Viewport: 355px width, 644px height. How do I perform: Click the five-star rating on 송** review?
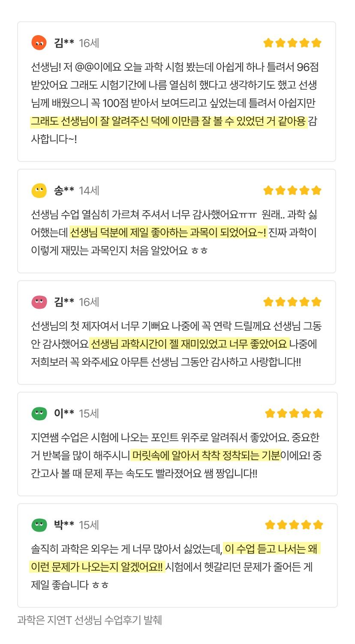click(292, 190)
